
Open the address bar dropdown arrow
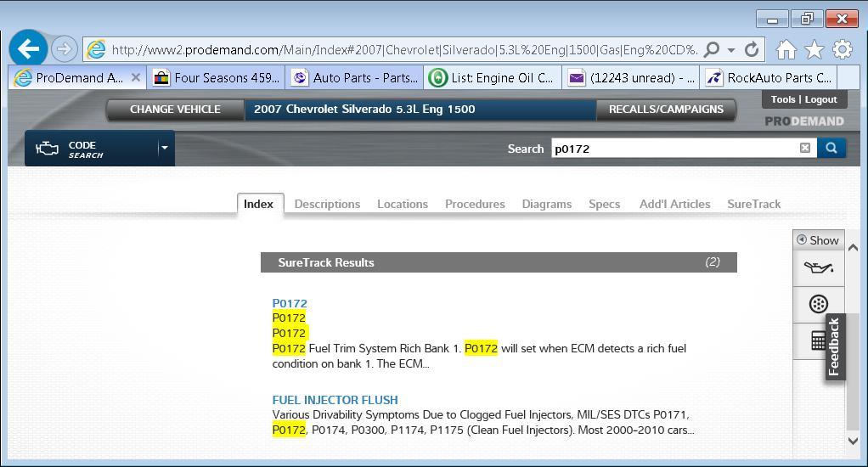pos(731,50)
